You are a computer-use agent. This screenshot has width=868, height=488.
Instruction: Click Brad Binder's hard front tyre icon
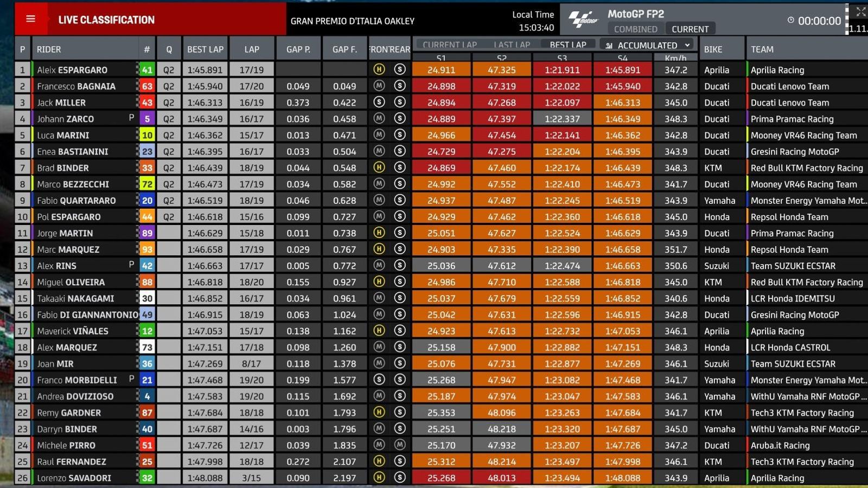click(379, 168)
